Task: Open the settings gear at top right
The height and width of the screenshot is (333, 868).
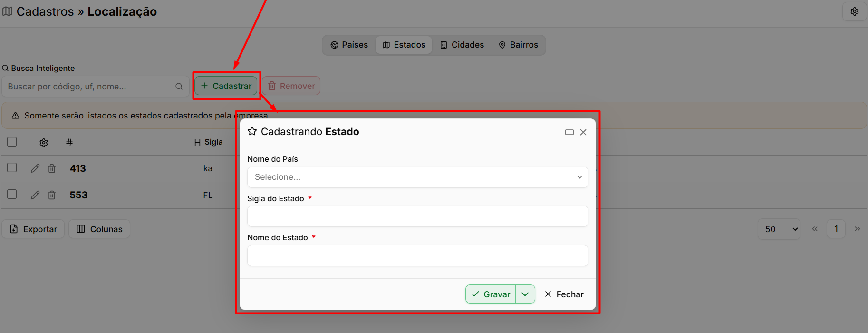Action: [x=855, y=11]
